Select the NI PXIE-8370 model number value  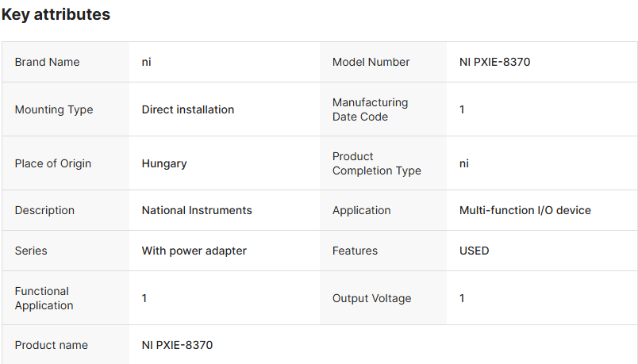pos(494,62)
